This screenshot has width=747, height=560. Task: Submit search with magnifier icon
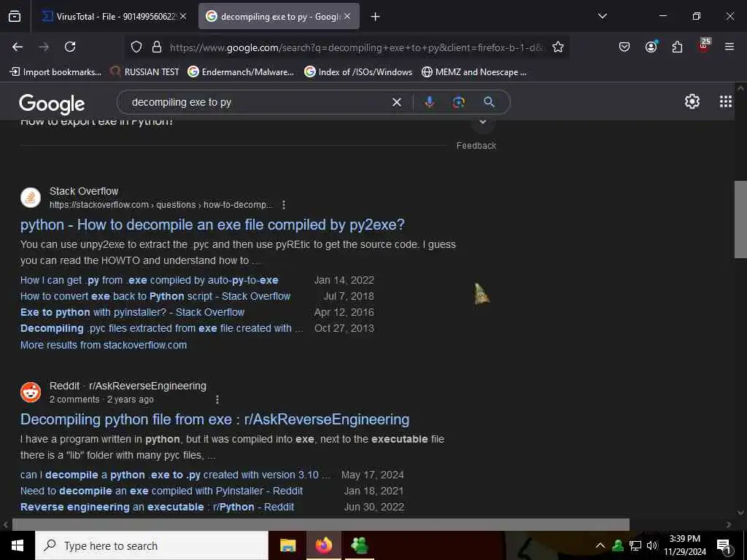[x=489, y=102]
